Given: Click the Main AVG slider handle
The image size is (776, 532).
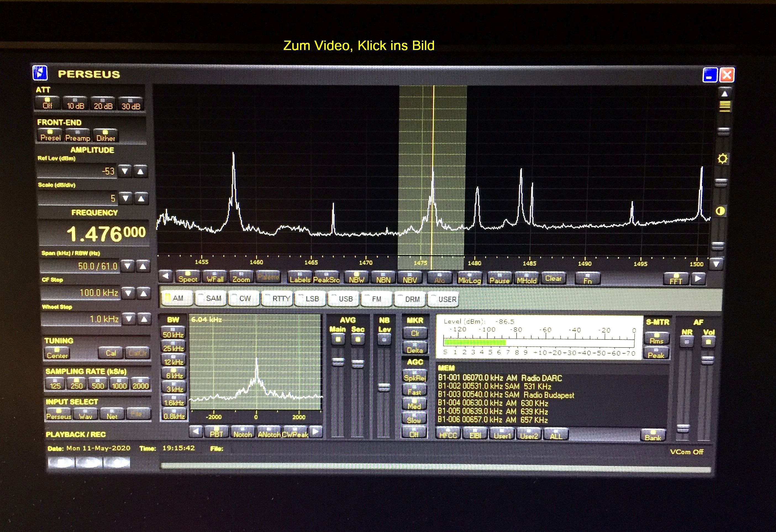Looking at the screenshot, I should pyautogui.click(x=338, y=362).
